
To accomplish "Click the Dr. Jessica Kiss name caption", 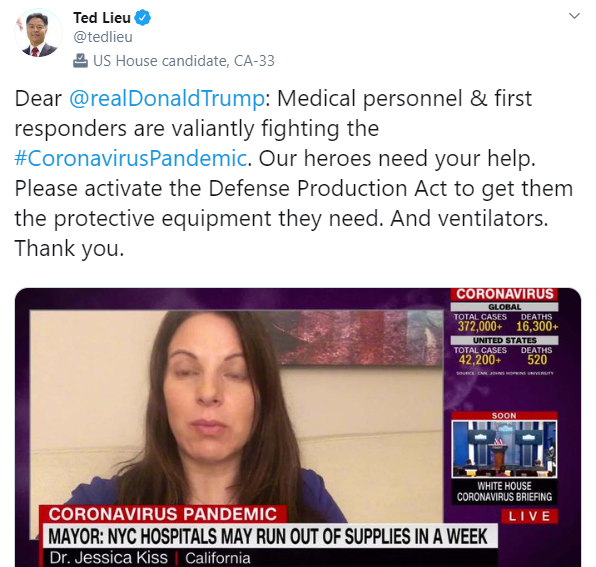I will click(x=109, y=557).
